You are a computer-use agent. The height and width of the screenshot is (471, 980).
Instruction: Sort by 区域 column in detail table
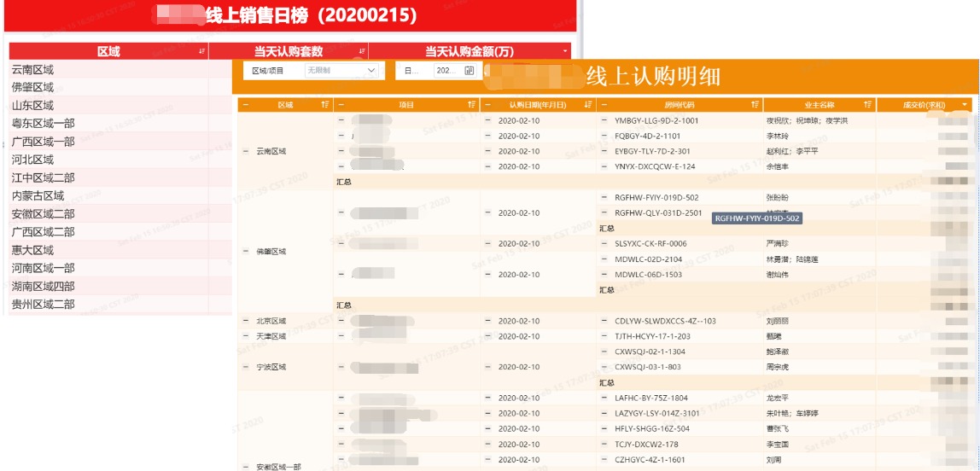(x=325, y=105)
